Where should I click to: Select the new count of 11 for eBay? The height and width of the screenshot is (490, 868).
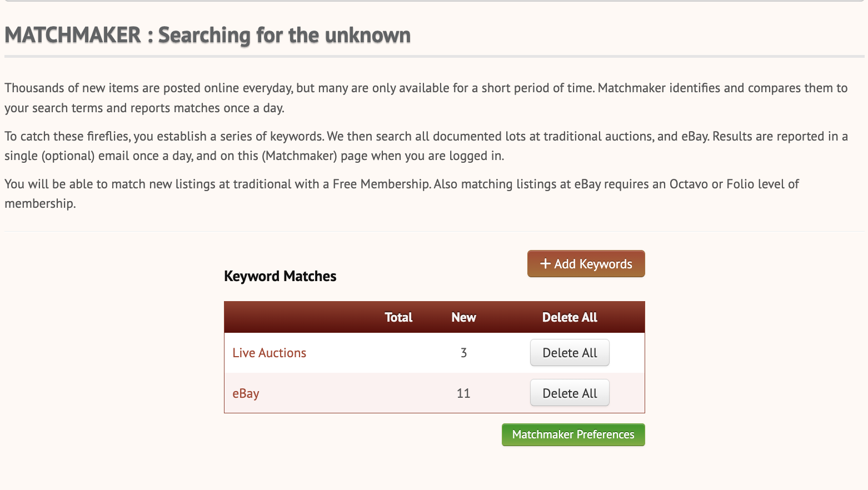463,393
